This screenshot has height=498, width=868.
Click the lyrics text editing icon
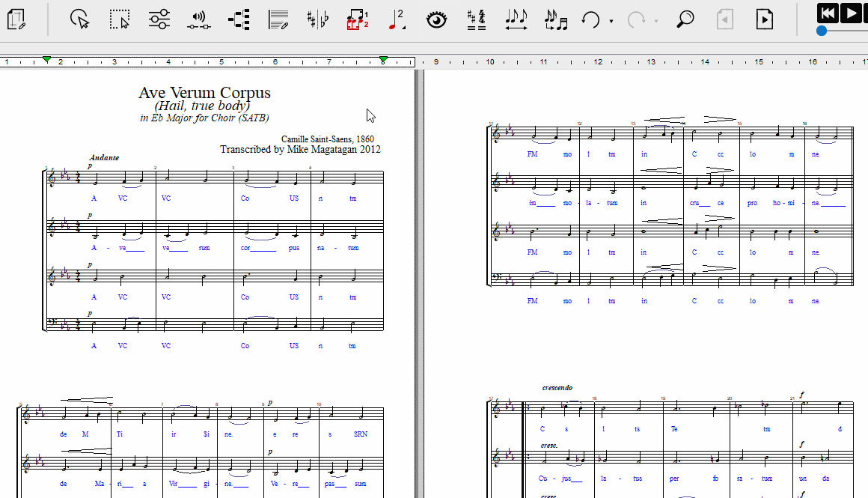(278, 19)
